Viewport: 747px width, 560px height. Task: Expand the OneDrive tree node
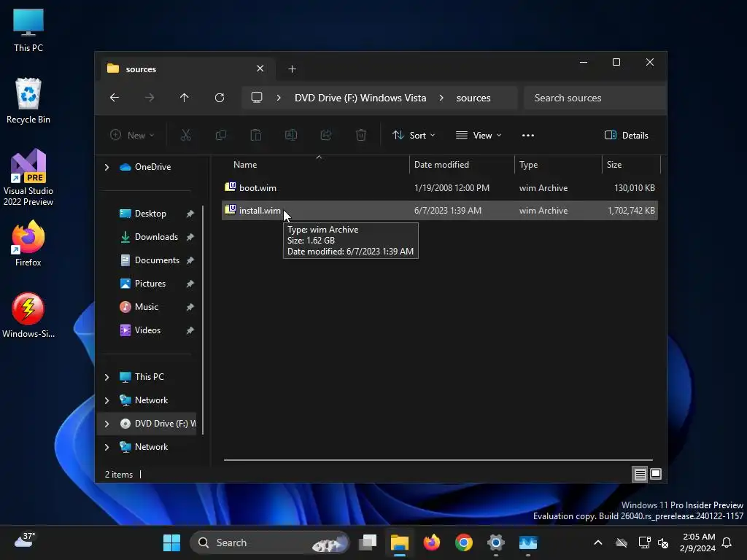tap(107, 167)
